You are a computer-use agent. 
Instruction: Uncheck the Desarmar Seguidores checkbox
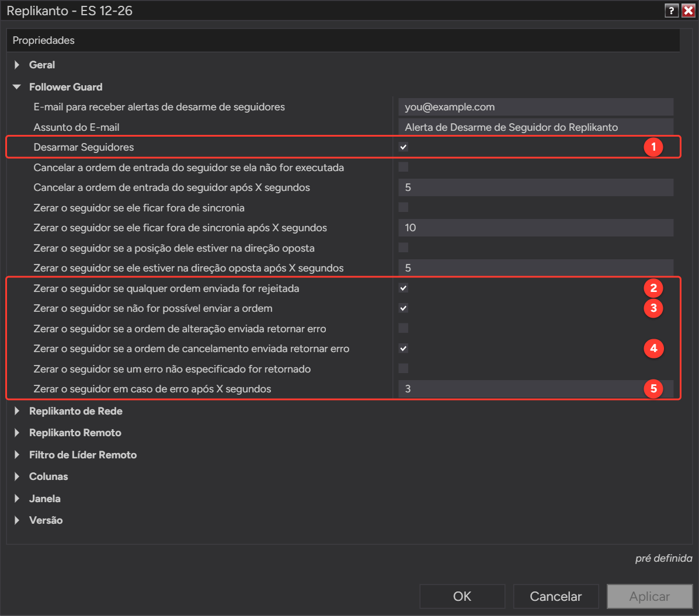click(404, 147)
